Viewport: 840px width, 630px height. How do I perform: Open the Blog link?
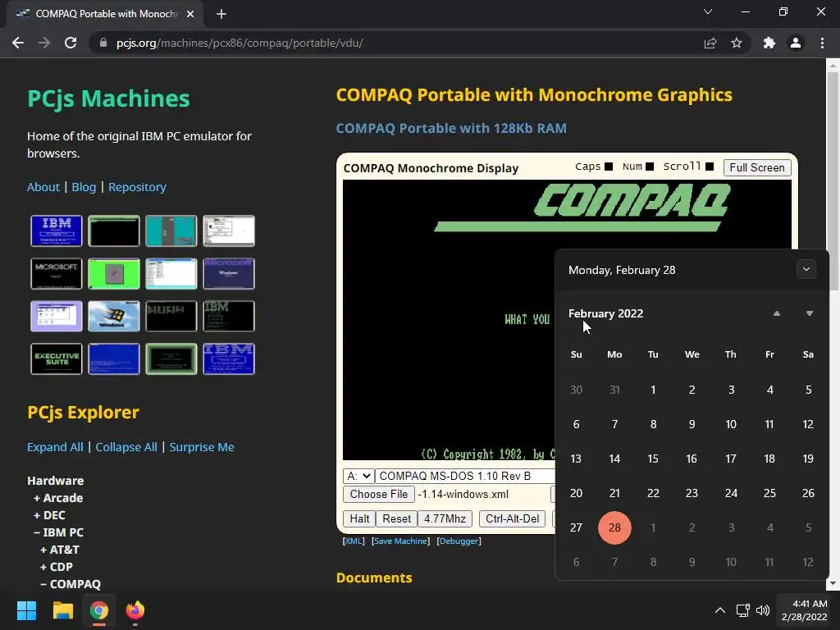coord(84,187)
